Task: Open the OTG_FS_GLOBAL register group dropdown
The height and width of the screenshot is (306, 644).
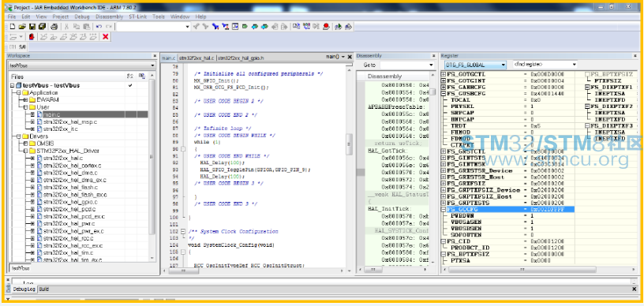Action: [504, 65]
